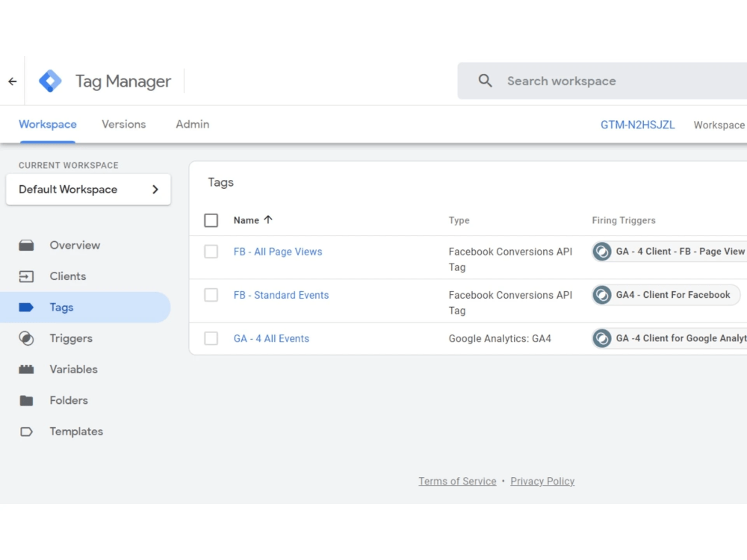Screen dimensions: 747x560
Task: Click the Search workspace field
Action: click(602, 81)
